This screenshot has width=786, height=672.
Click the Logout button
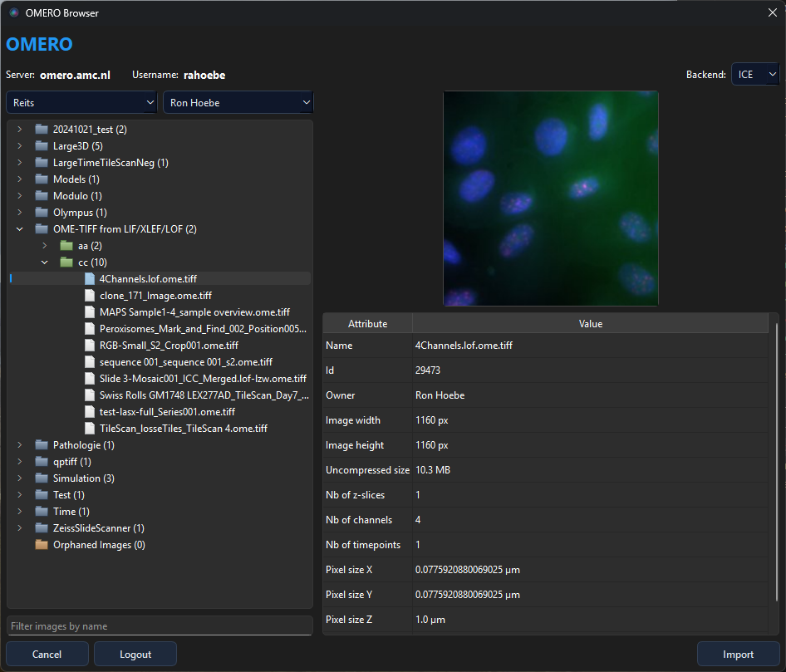pyautogui.click(x=135, y=655)
